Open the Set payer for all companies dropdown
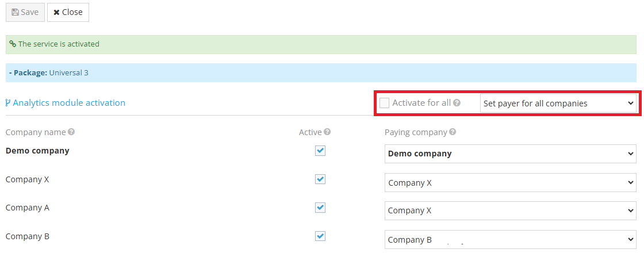Image resolution: width=644 pixels, height=253 pixels. coord(558,103)
